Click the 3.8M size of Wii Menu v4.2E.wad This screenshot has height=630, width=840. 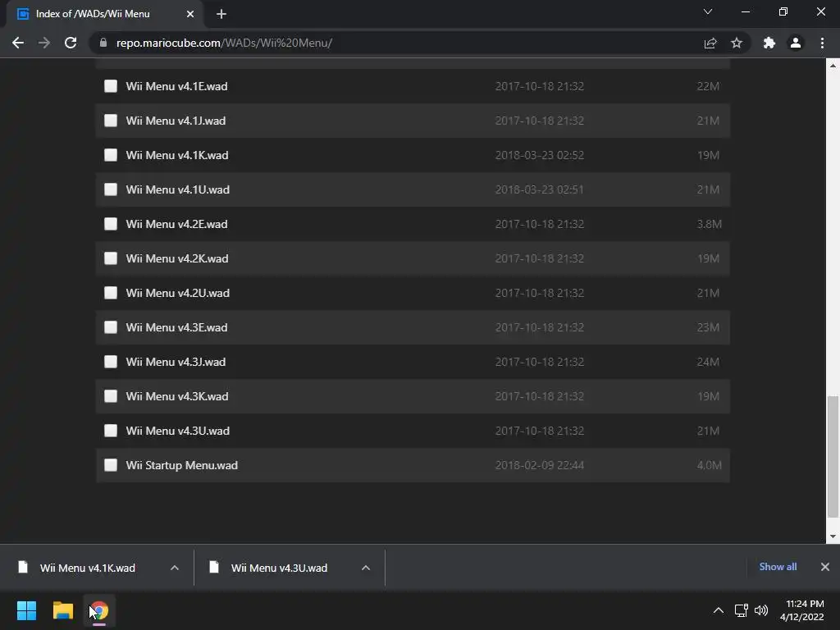point(709,224)
